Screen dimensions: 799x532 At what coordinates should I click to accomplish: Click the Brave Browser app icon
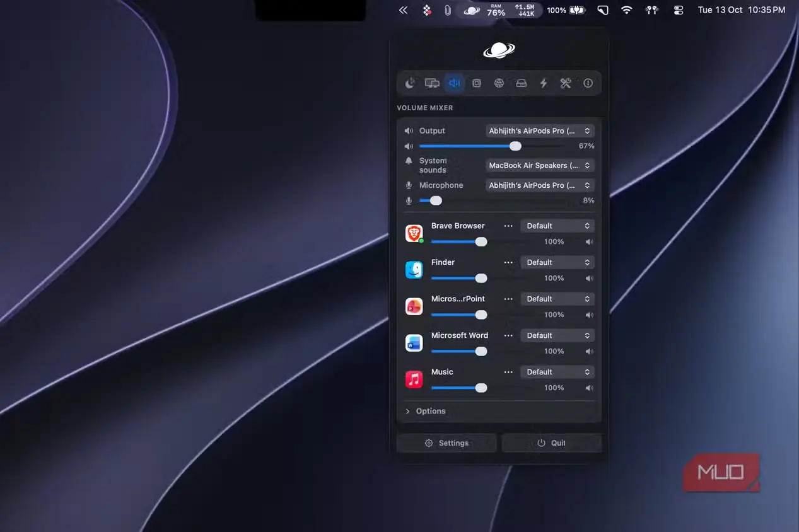point(414,233)
